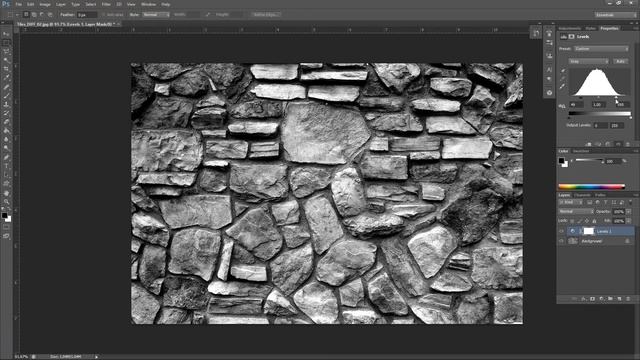Open the Preset dropdown in Levels

click(x=601, y=49)
